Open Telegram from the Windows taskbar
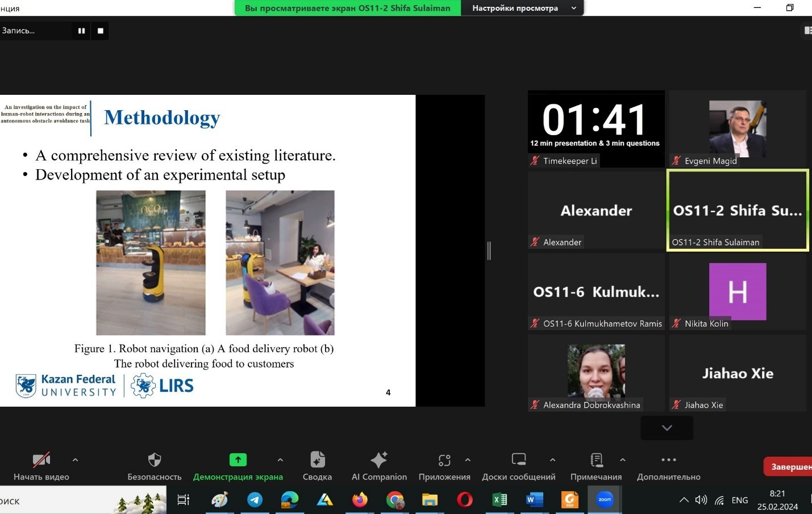This screenshot has height=514, width=812. 255,500
